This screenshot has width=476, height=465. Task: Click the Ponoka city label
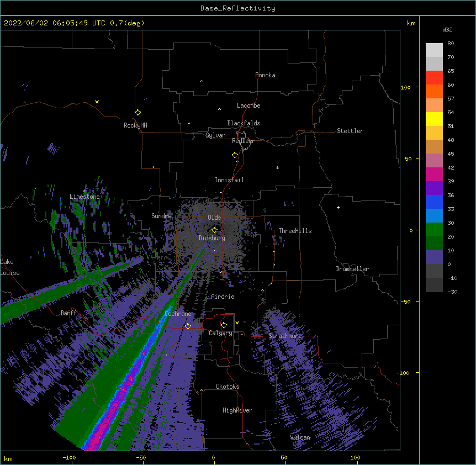pyautogui.click(x=265, y=75)
